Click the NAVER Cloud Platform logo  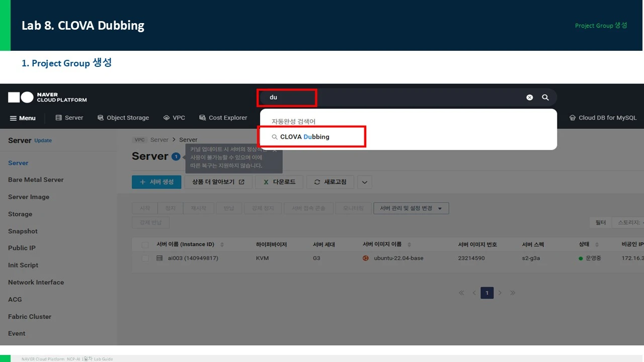click(x=47, y=97)
